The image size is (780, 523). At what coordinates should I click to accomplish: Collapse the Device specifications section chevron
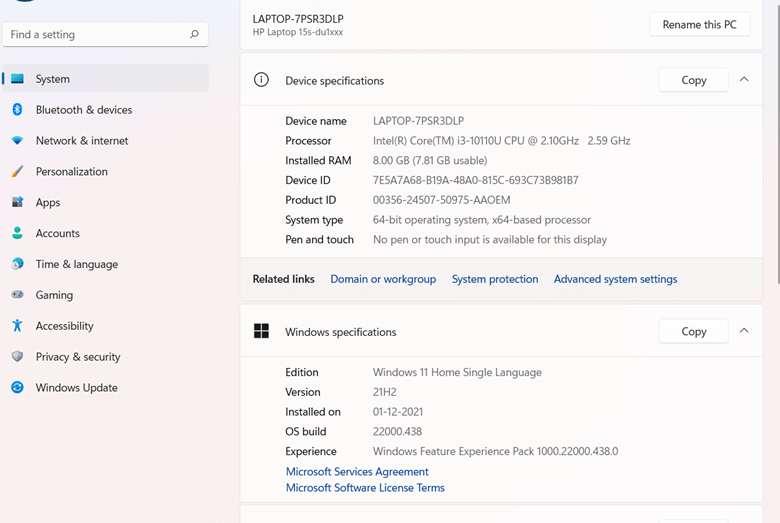click(x=744, y=80)
